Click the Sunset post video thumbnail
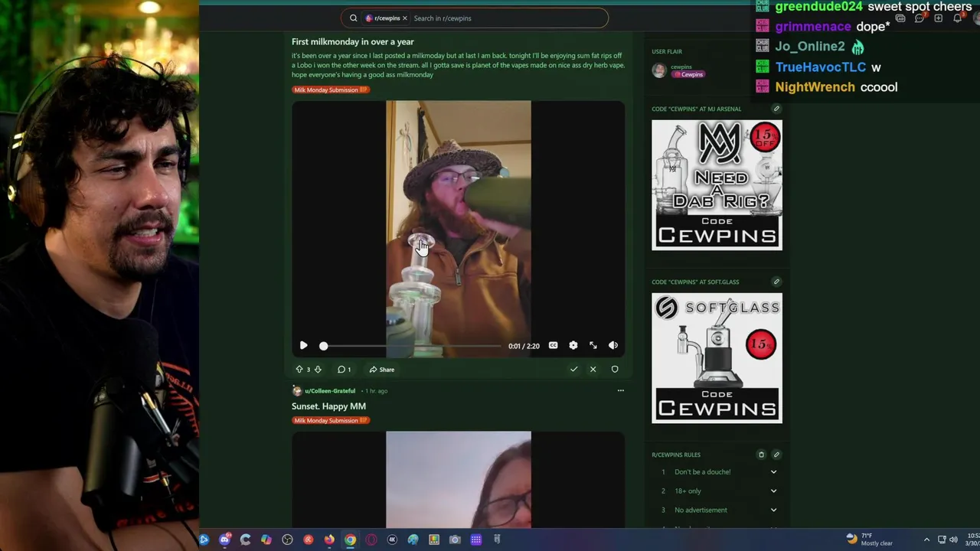The width and height of the screenshot is (980, 551). [x=458, y=480]
